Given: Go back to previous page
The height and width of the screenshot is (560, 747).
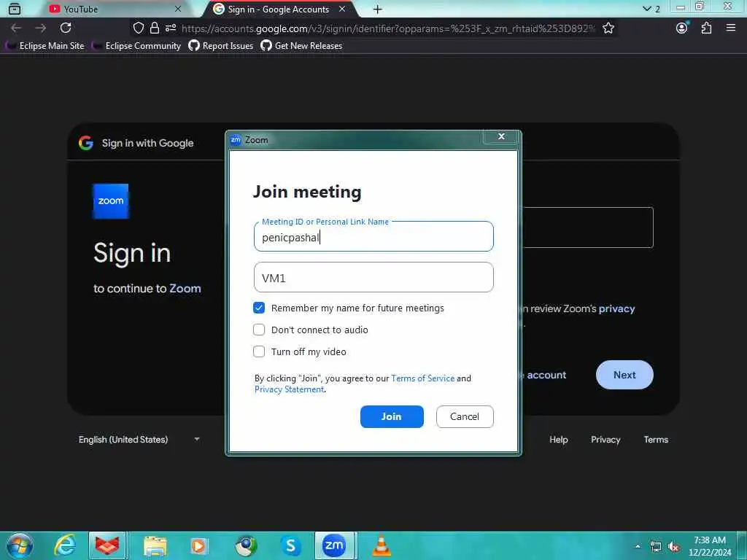Looking at the screenshot, I should coord(16,28).
